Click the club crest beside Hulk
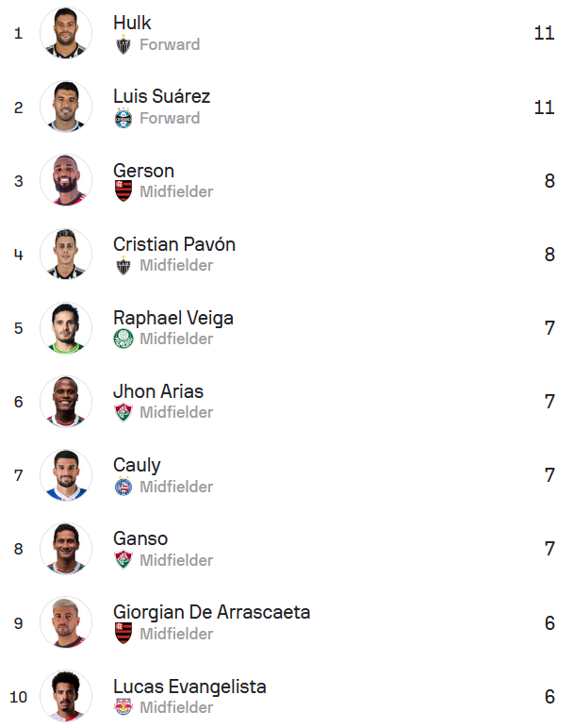This screenshot has height=728, width=574. 123,44
